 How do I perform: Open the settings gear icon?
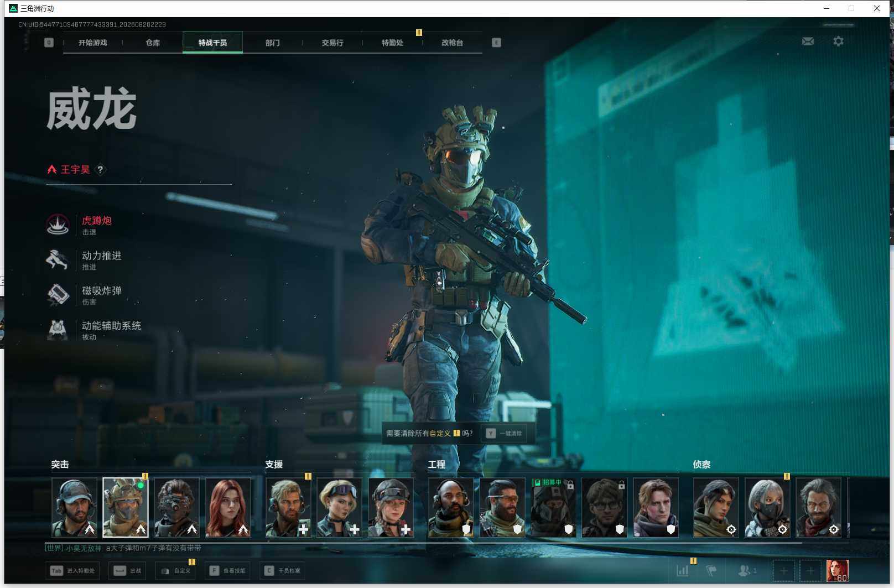click(838, 41)
